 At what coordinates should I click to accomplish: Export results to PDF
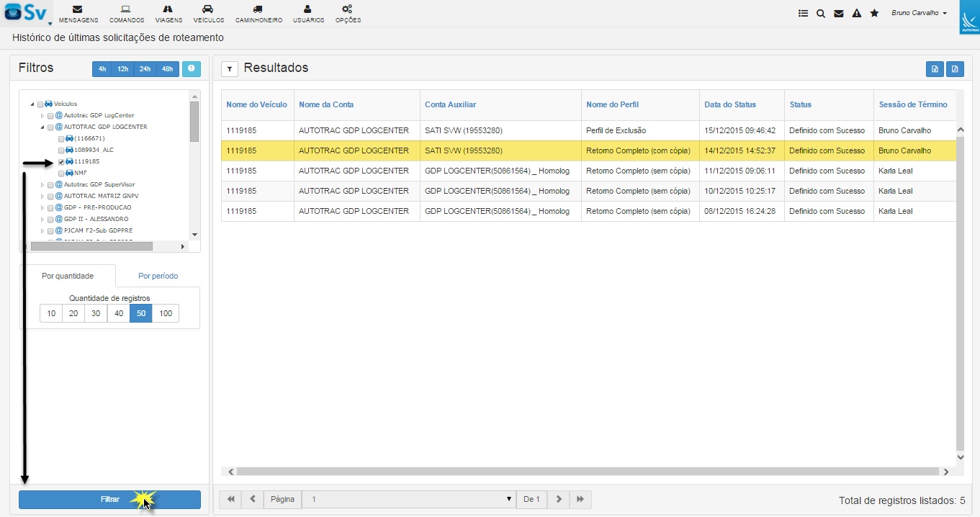955,69
